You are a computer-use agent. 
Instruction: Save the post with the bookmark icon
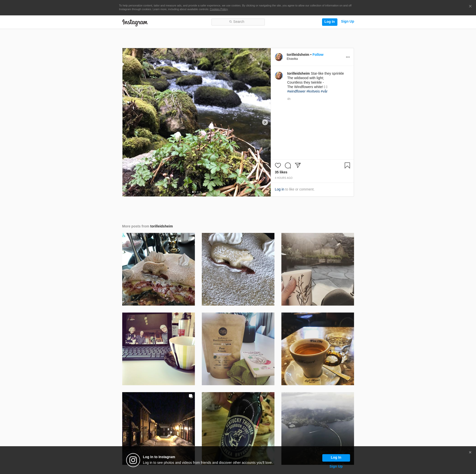(347, 165)
